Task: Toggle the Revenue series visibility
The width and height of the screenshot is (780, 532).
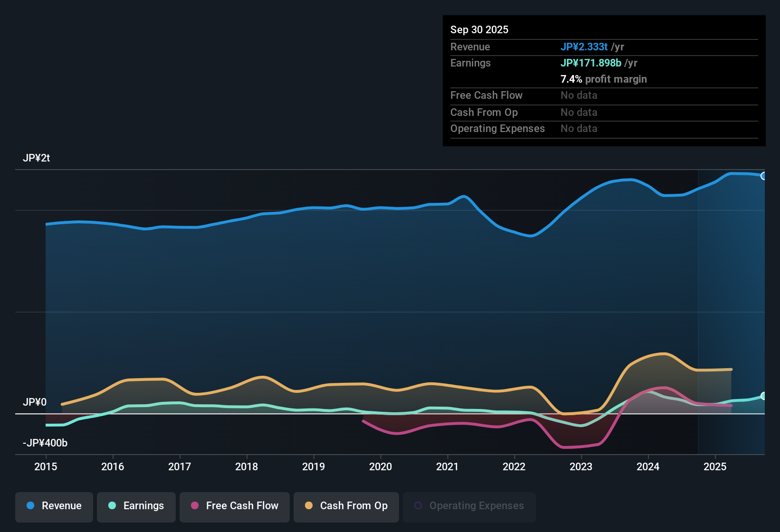Action: pyautogui.click(x=54, y=506)
